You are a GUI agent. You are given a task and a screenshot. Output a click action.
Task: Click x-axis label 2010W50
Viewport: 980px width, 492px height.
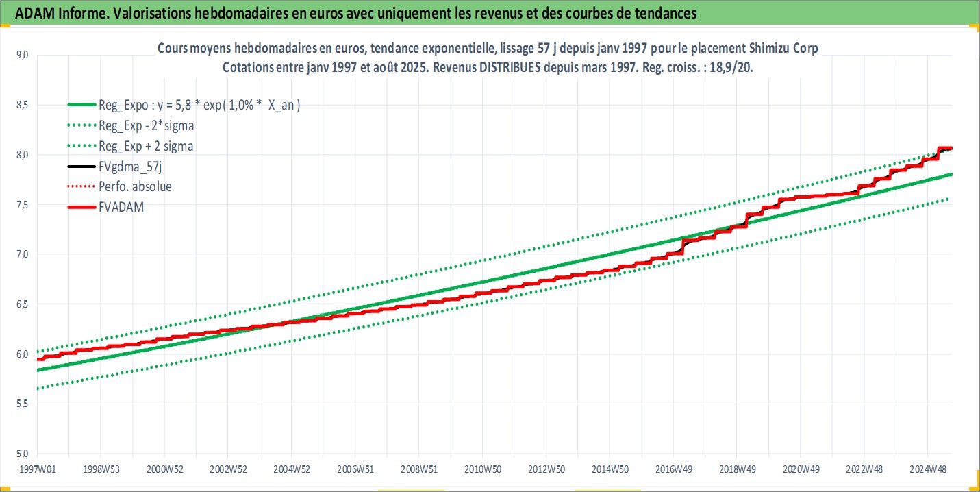[x=482, y=469]
